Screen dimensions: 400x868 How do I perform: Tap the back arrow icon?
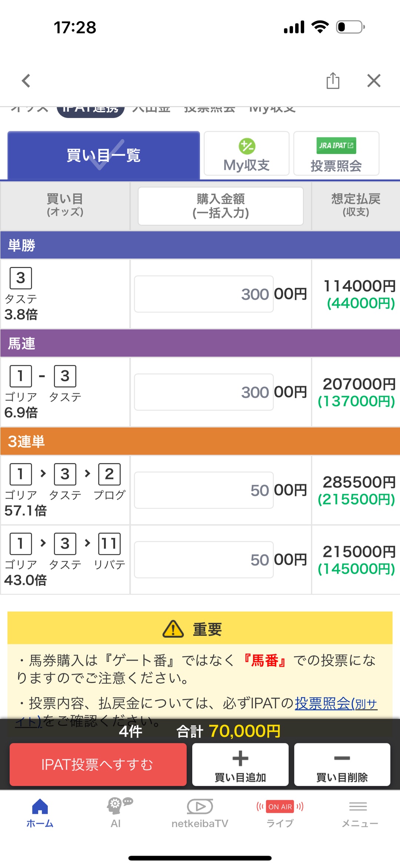tap(26, 81)
